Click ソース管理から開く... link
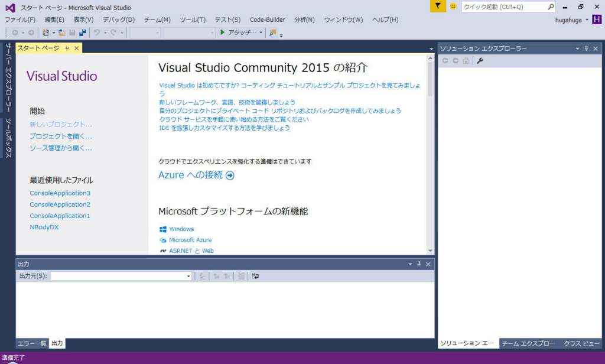Image resolution: width=605 pixels, height=364 pixels. pos(61,148)
